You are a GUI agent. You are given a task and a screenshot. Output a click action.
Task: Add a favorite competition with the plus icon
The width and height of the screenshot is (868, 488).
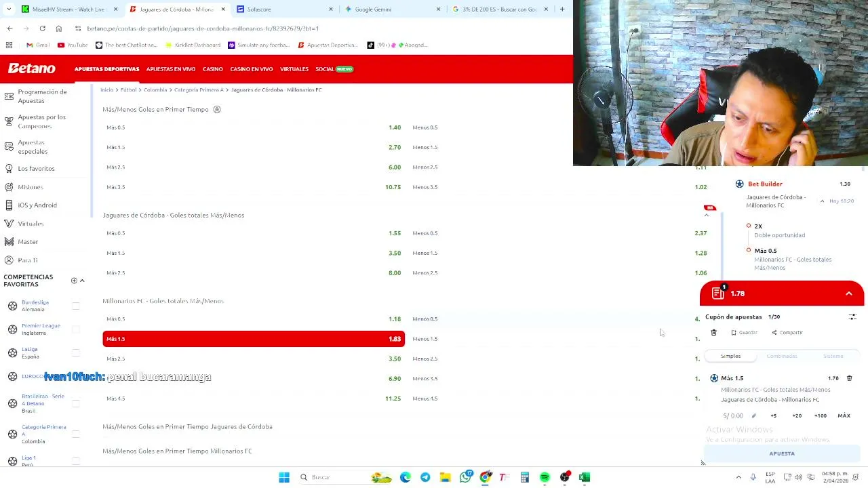74,281
